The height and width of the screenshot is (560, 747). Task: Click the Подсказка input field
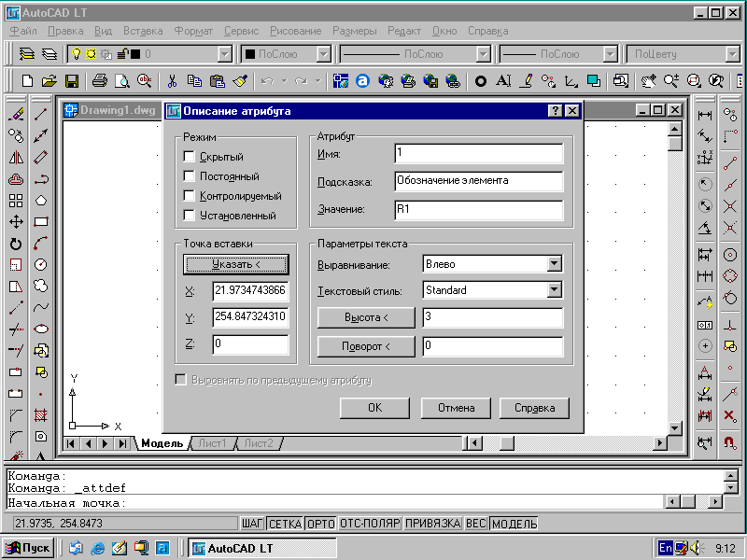479,181
